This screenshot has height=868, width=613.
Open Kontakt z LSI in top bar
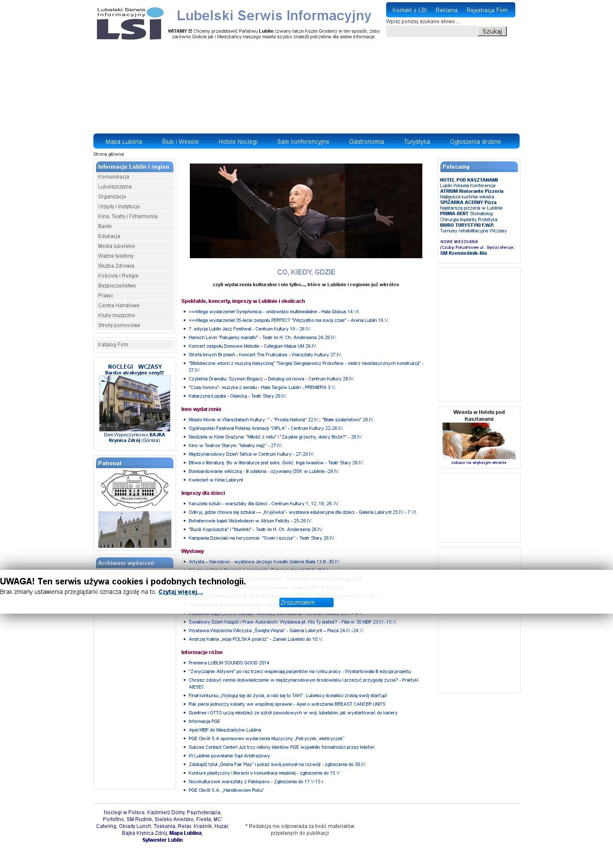pos(409,10)
